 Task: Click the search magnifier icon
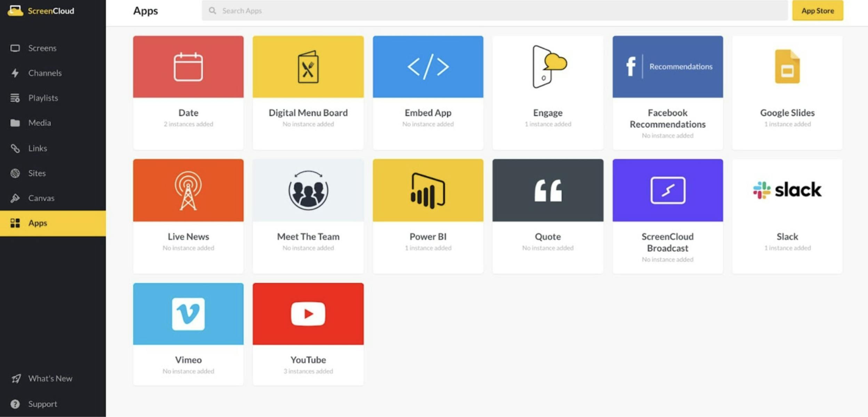point(212,11)
